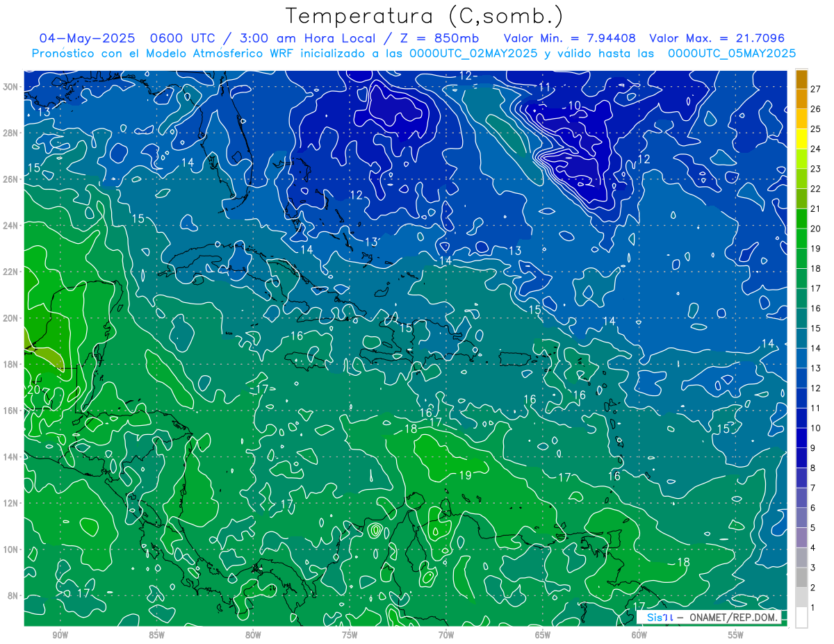Click the 11 contour label on the map
The image size is (834, 644).
[x=544, y=88]
